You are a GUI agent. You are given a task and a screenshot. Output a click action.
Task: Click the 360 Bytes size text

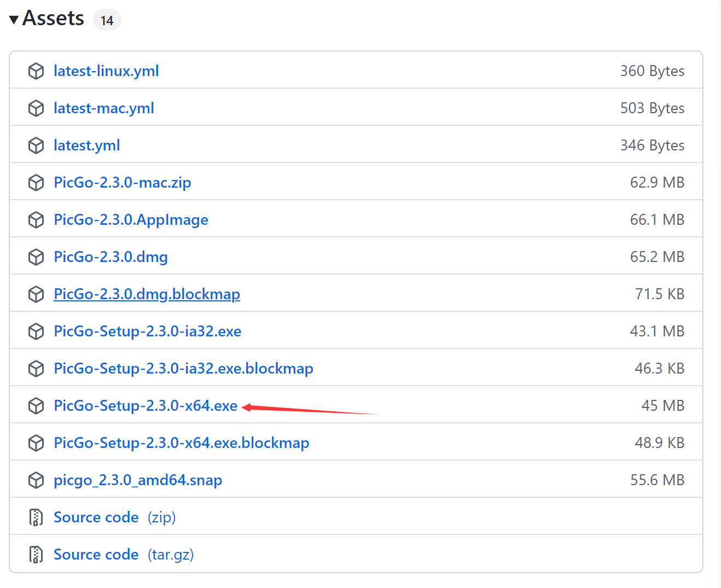tap(652, 71)
